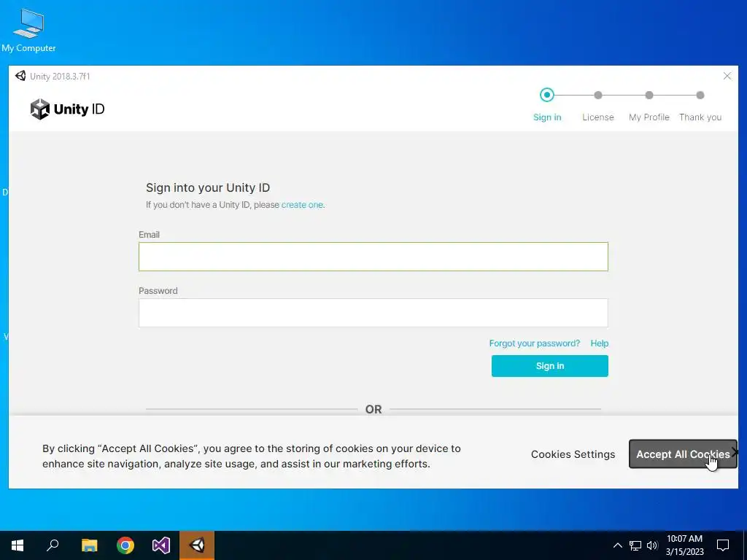The width and height of the screenshot is (747, 560).
Task: Open the notification center icon
Action: tap(723, 545)
